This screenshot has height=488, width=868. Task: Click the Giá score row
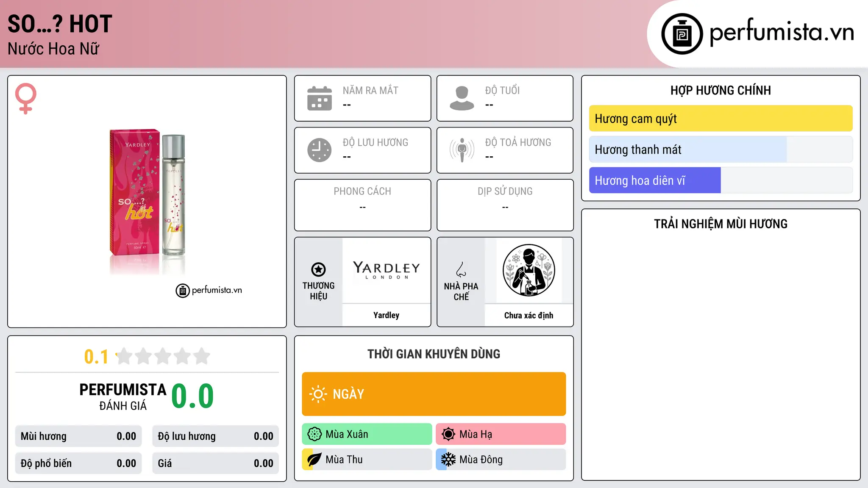[216, 463]
